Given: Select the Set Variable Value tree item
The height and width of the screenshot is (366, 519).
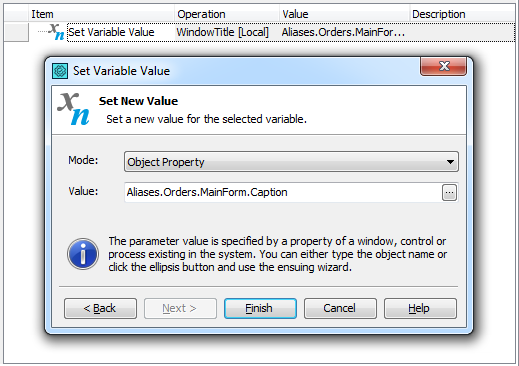Looking at the screenshot, I should coord(111,32).
